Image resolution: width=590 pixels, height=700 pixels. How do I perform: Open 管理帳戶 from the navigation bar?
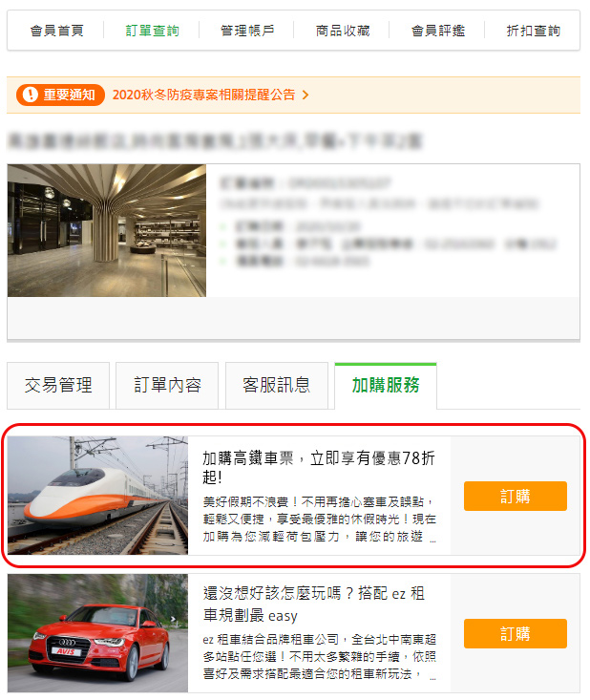click(247, 31)
